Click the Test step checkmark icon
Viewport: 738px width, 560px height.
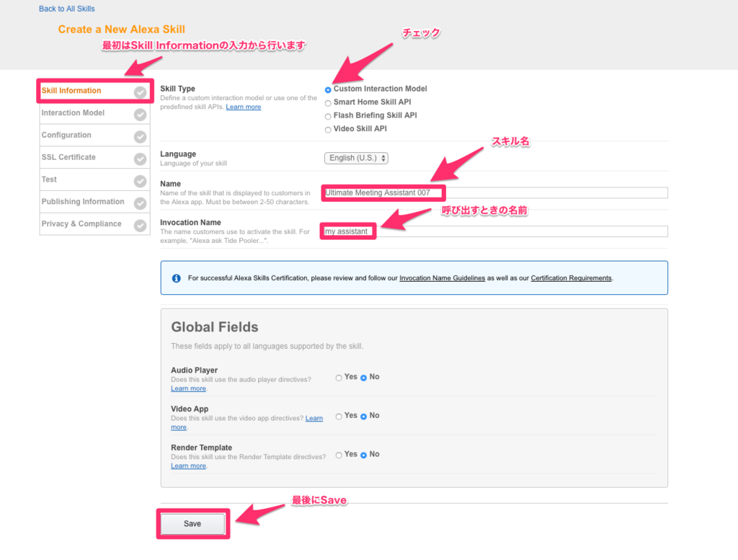[140, 181]
